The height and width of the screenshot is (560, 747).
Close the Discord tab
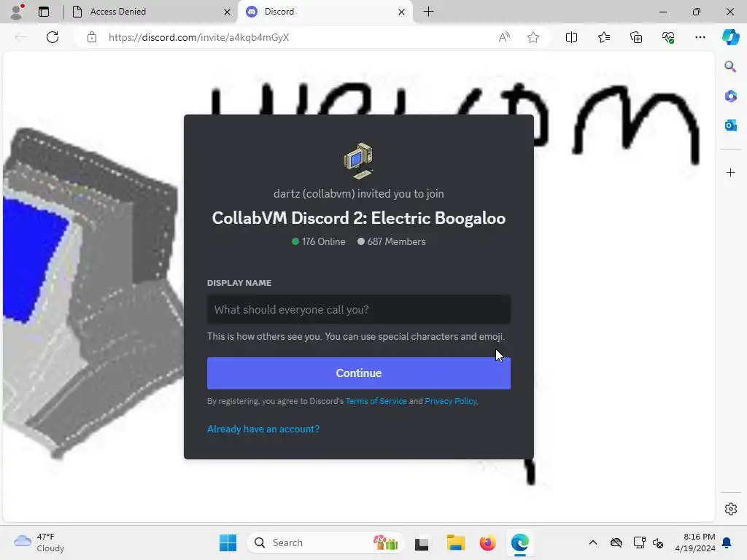tap(402, 12)
